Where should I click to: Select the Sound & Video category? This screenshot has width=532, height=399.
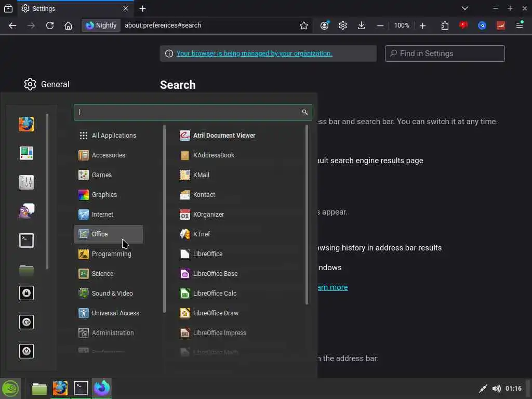coord(109,293)
